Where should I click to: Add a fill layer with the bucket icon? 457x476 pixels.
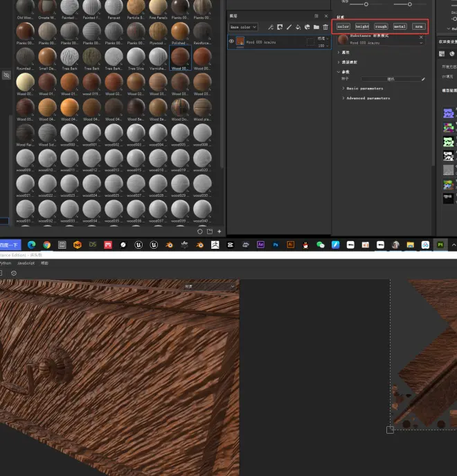point(298,27)
